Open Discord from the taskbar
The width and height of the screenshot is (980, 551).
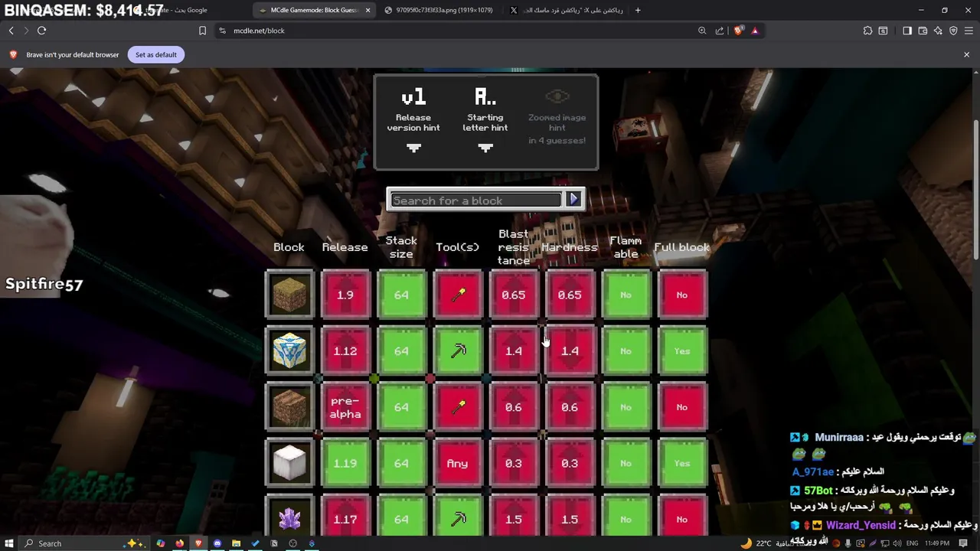coord(217,543)
